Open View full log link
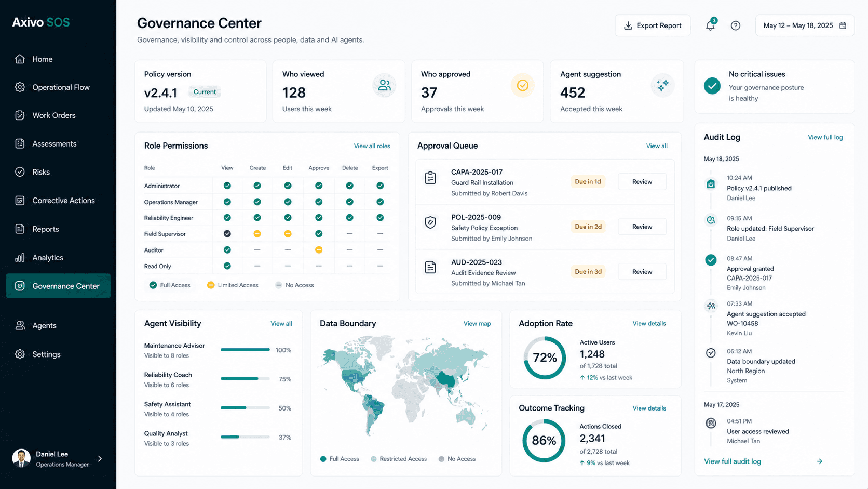868x489 pixels. click(x=825, y=137)
